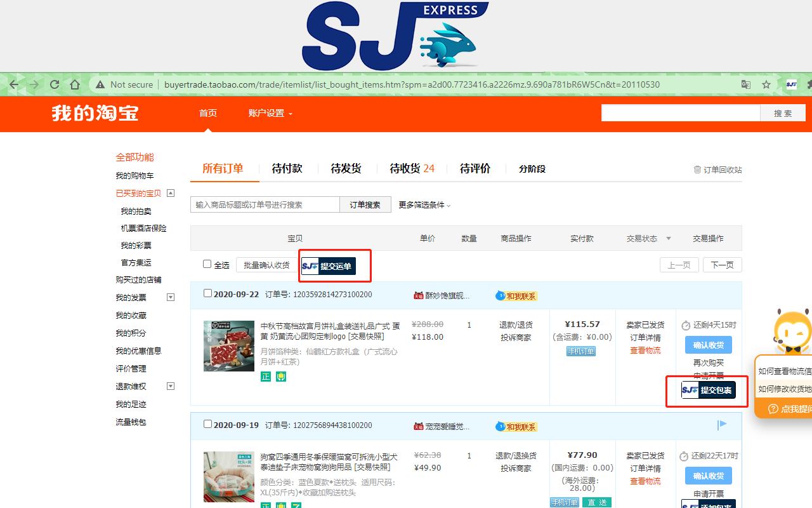This screenshot has height=508, width=812.
Task: Expand the 我的发票 sidebar section arrow
Action: (x=170, y=297)
